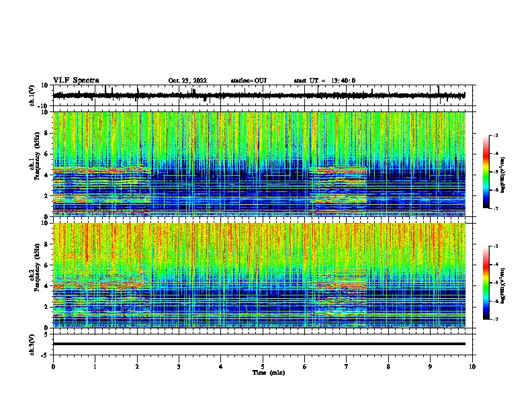Click the 8 kHz tick label on ch.2 spectrogram
Viewport: 532px width, 411px height.
point(46,244)
